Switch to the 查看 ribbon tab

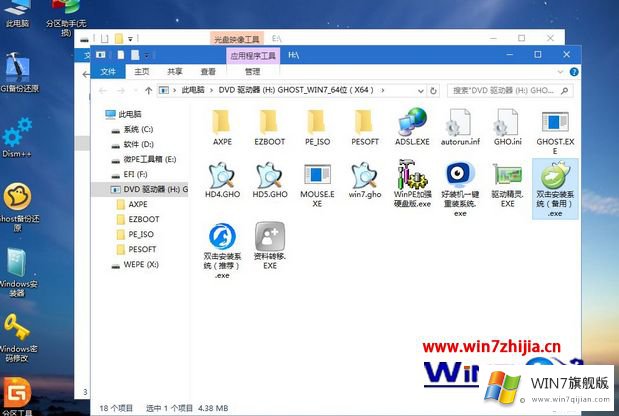tap(208, 71)
